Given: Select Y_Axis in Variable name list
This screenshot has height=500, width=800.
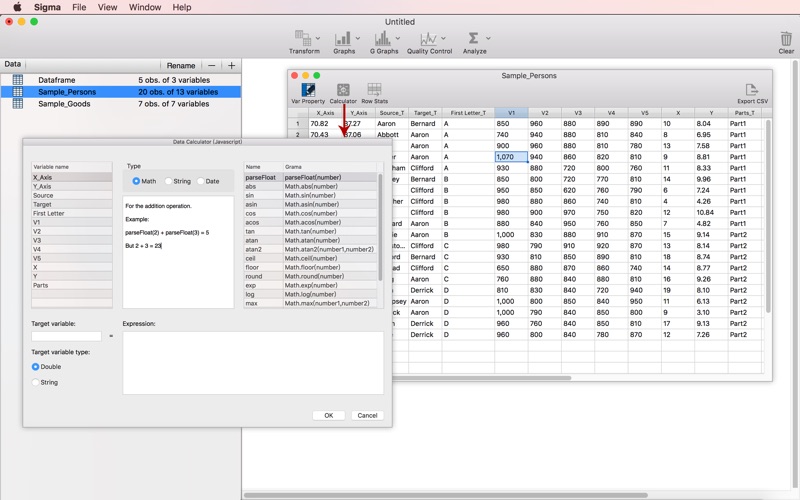Looking at the screenshot, I should 72,186.
